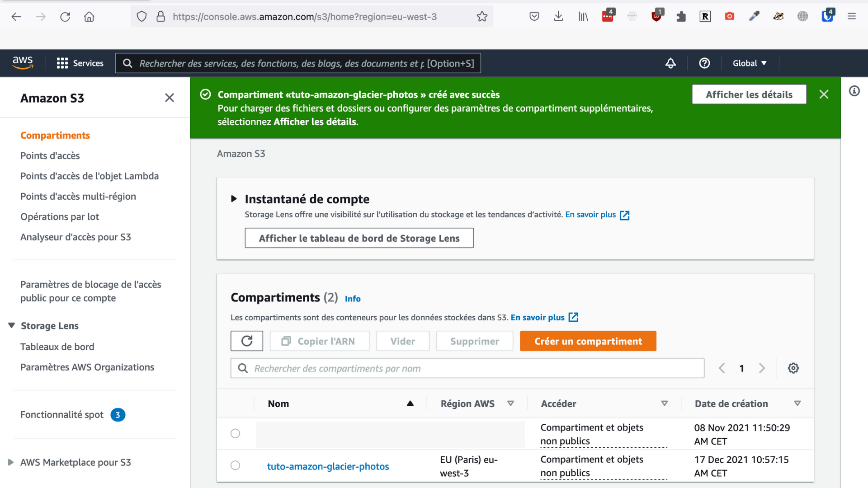The height and width of the screenshot is (488, 868).
Task: Open the info panel icon at right edge
Action: [854, 91]
